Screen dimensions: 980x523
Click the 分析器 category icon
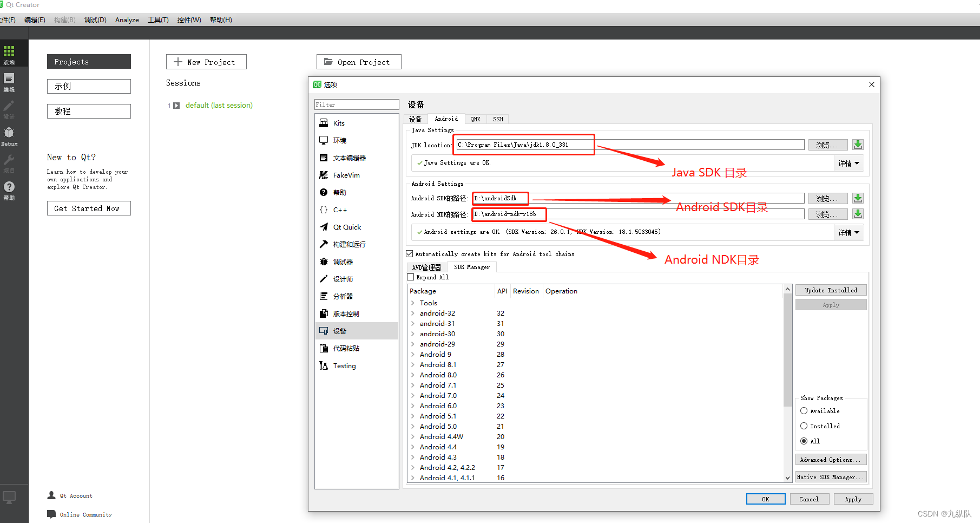(324, 296)
